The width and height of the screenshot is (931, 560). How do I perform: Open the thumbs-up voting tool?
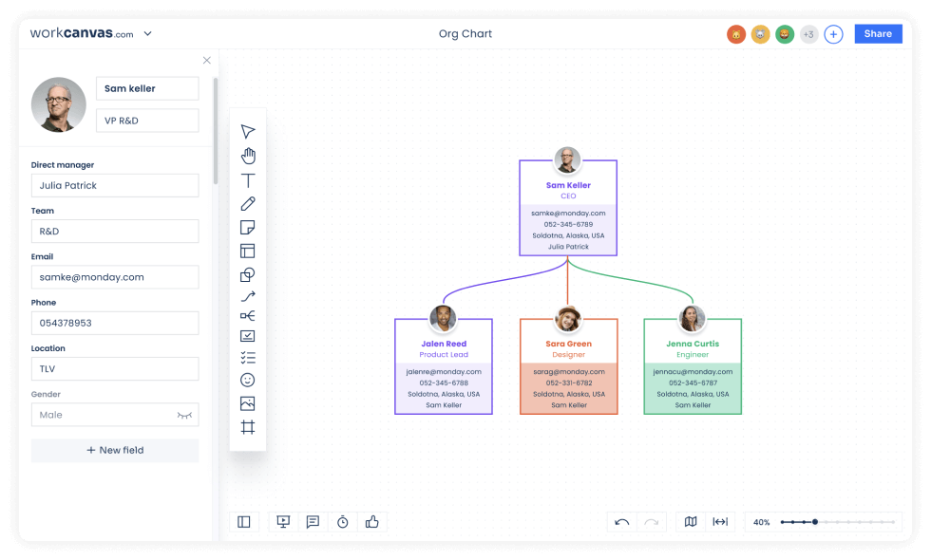372,522
